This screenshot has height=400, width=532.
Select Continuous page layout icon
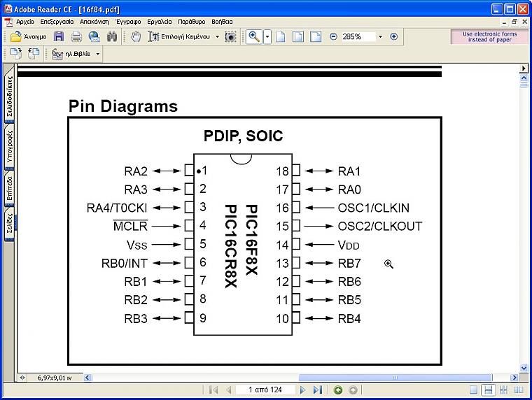coord(488,390)
